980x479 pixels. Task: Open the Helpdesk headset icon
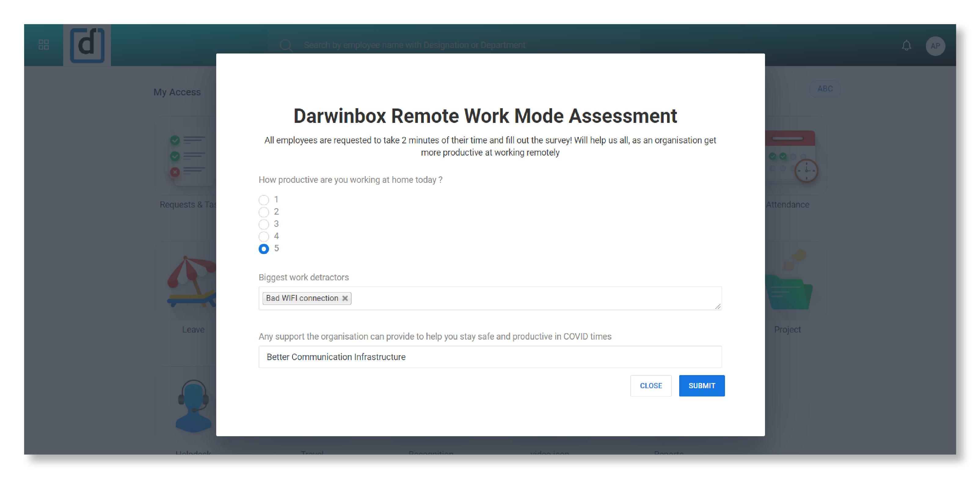(x=193, y=406)
